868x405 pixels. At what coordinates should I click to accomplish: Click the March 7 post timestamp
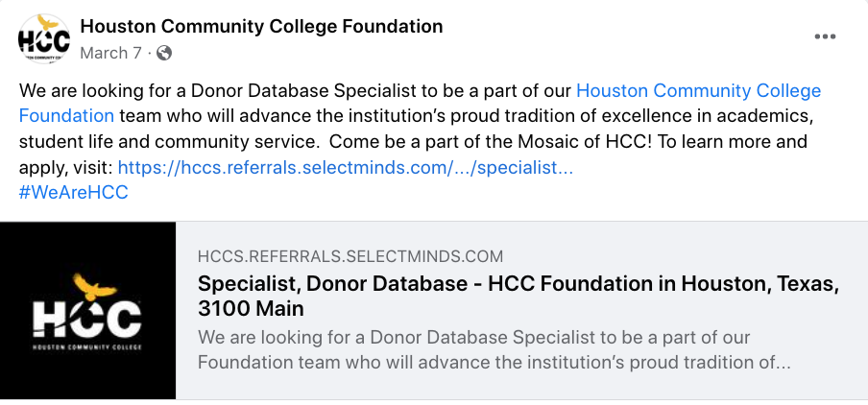[x=110, y=53]
